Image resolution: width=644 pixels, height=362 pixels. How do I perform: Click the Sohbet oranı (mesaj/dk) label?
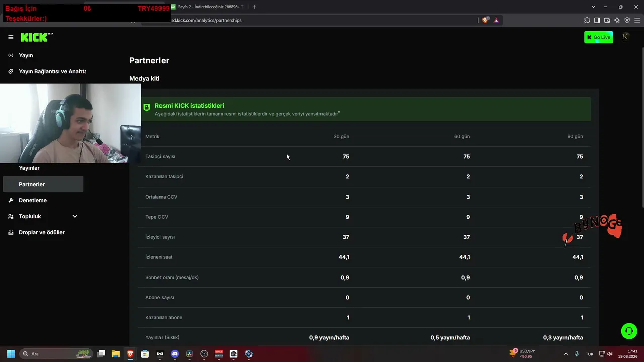tap(172, 277)
